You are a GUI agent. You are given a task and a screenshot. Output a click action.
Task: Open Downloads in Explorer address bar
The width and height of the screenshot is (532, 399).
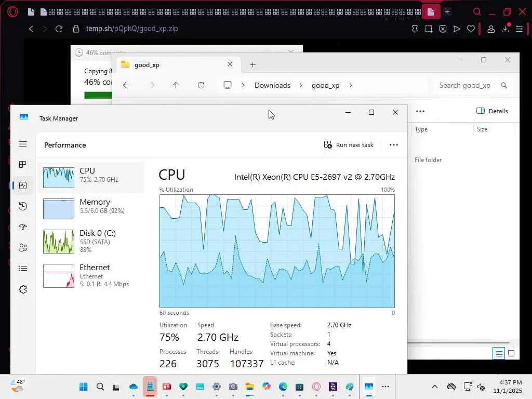(x=272, y=85)
